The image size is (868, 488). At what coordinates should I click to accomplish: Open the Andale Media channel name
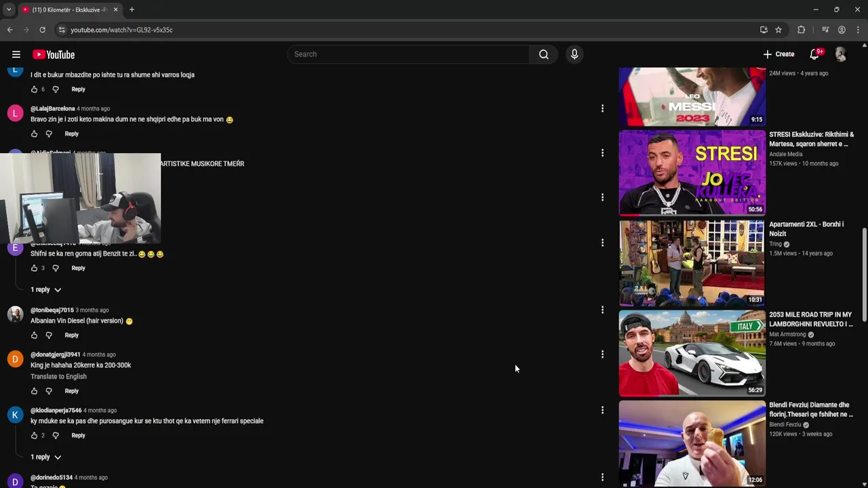coord(785,154)
